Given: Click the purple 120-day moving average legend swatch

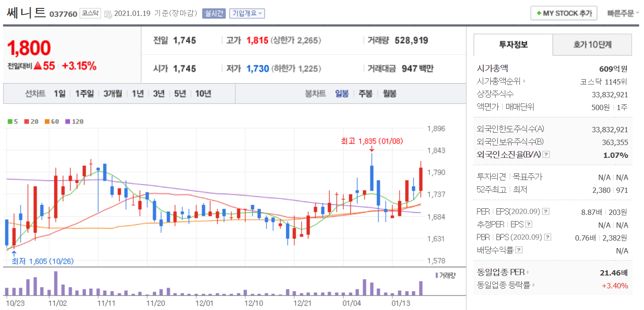Looking at the screenshot, I should [x=68, y=122].
